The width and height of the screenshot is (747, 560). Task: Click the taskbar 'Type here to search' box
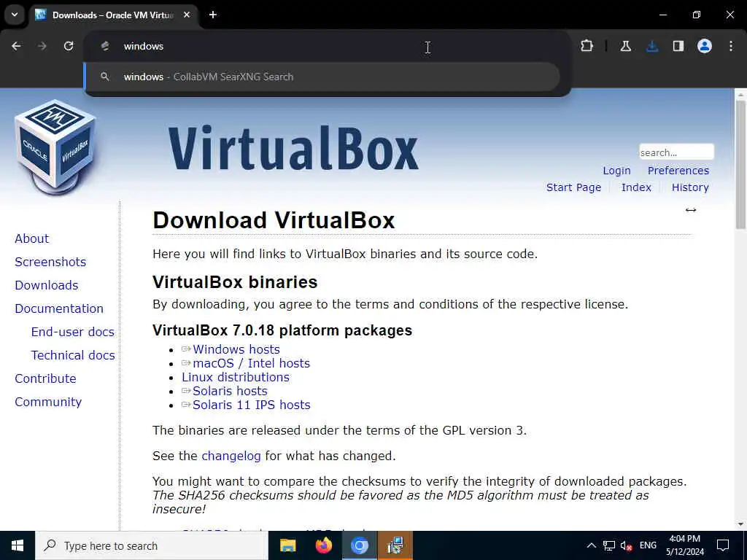152,545
